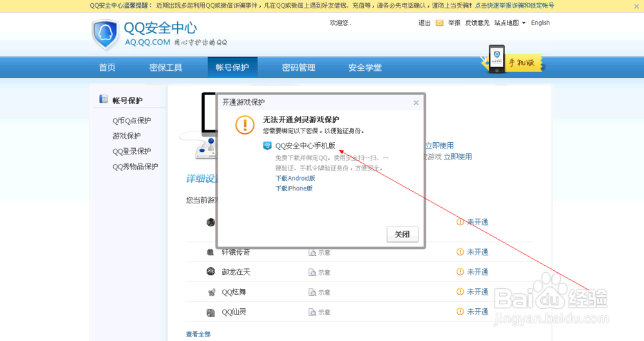Click the QQ安全中心手机版 text
Screen dimensions: 644x341
pos(305,145)
